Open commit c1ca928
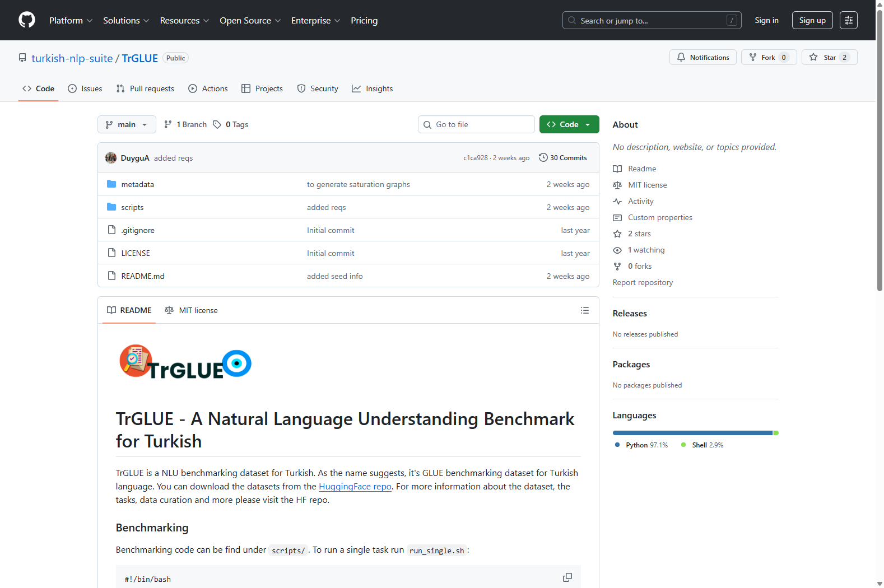884x588 pixels. tap(476, 158)
